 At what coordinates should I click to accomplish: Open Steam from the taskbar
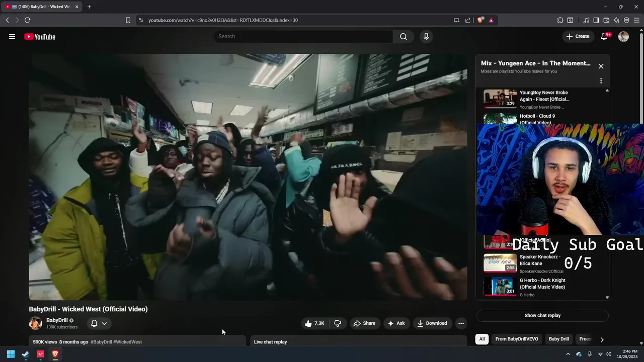(x=26, y=354)
